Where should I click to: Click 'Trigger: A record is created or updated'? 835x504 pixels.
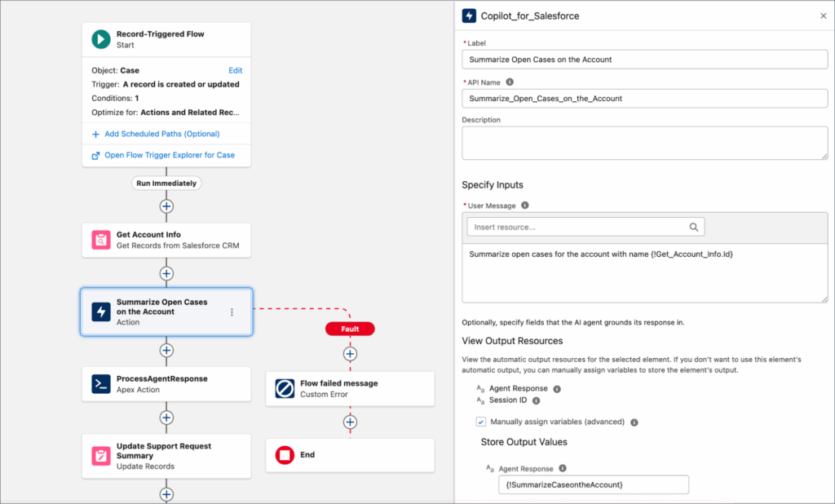coord(166,84)
